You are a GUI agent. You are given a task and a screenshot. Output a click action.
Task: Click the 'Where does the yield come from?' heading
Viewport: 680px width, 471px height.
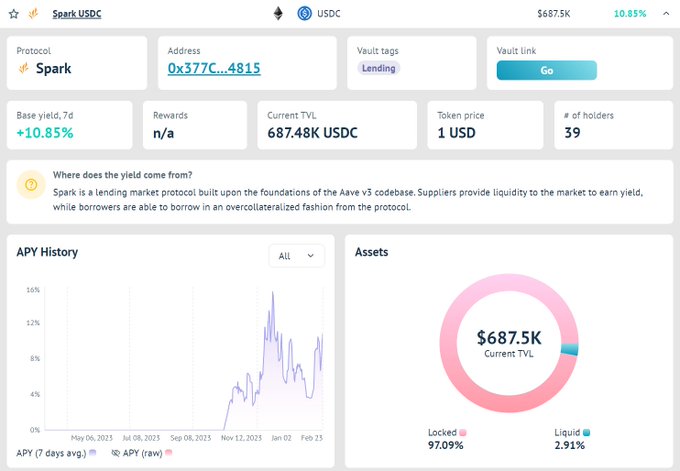pyautogui.click(x=122, y=175)
